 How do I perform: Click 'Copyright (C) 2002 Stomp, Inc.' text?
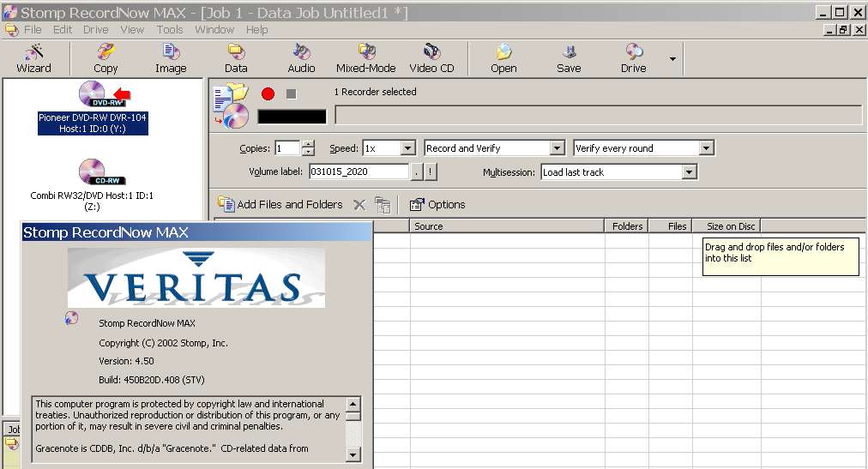pyautogui.click(x=163, y=343)
